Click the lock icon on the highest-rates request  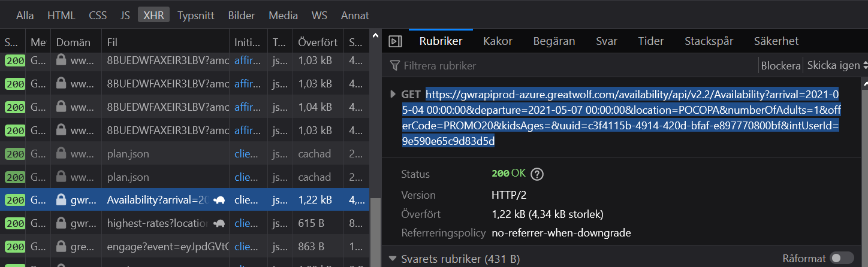61,223
